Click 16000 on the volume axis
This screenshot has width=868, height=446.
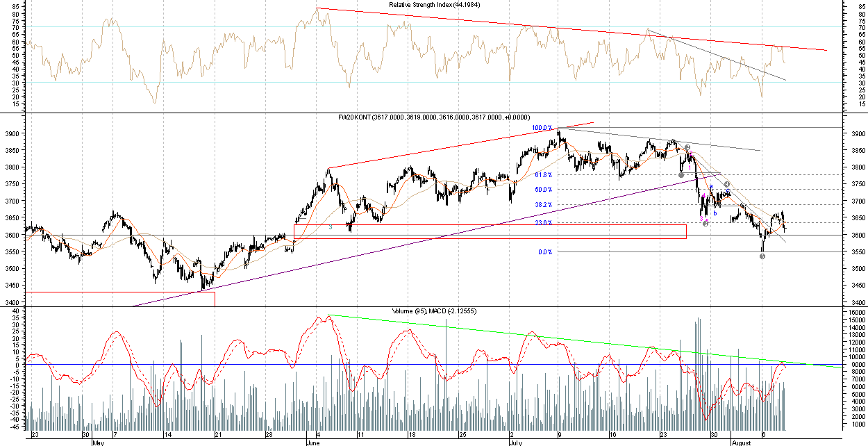(856, 313)
